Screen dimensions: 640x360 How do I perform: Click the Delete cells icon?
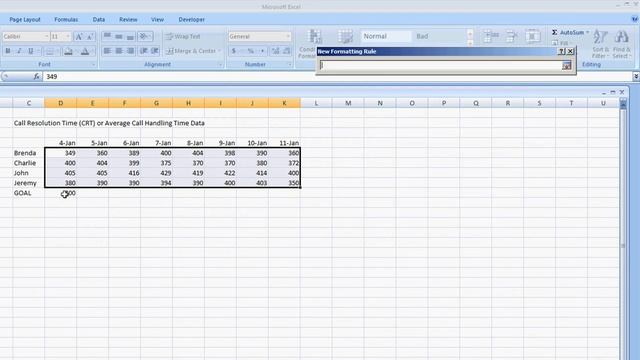click(x=511, y=37)
